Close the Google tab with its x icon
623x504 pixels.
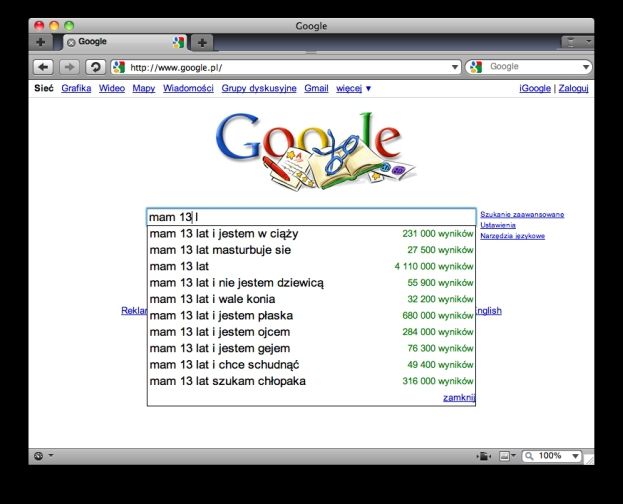click(71, 43)
